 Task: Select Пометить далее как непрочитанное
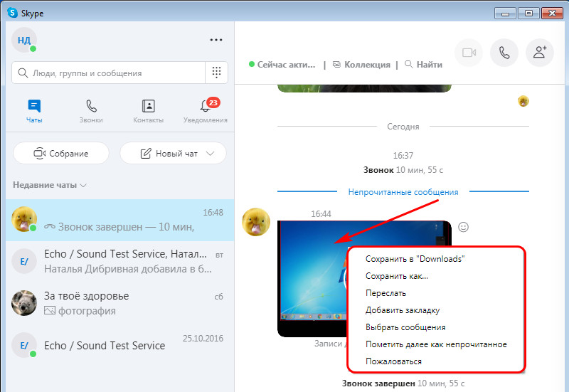tap(436, 344)
